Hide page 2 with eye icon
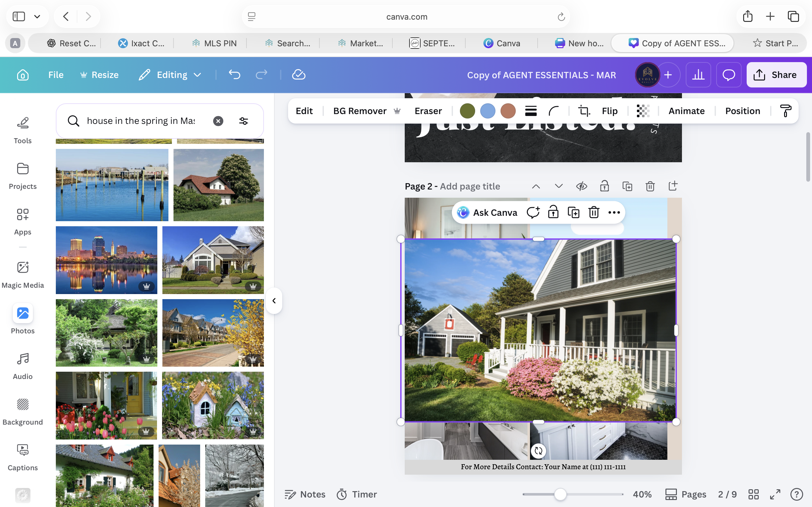812x507 pixels. tap(581, 186)
